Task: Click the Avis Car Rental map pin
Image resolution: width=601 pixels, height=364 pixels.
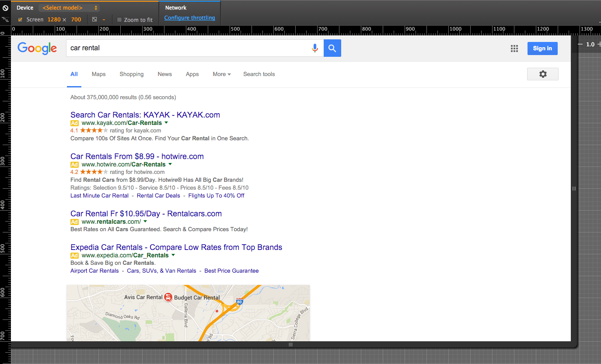Action: pyautogui.click(x=168, y=297)
